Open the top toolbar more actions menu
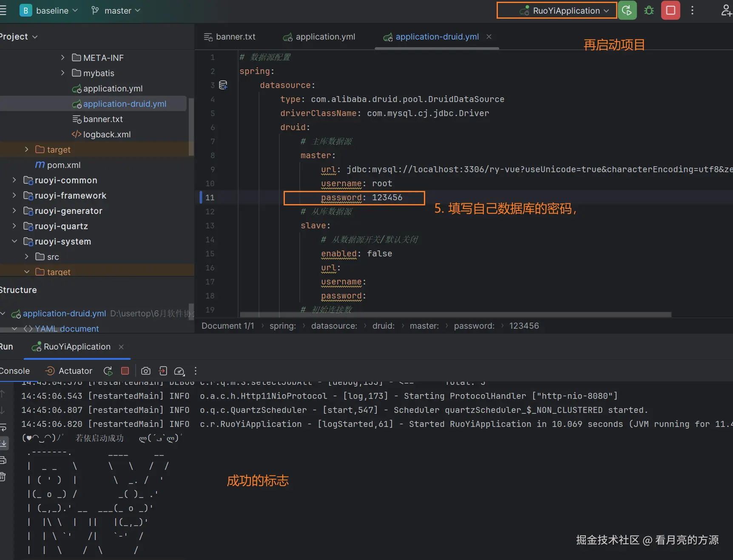The image size is (733, 560). click(x=692, y=10)
